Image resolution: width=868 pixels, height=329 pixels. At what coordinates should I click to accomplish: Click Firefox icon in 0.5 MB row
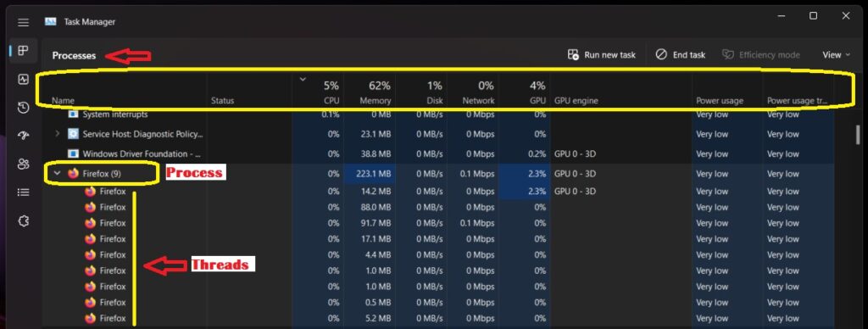tap(90, 303)
